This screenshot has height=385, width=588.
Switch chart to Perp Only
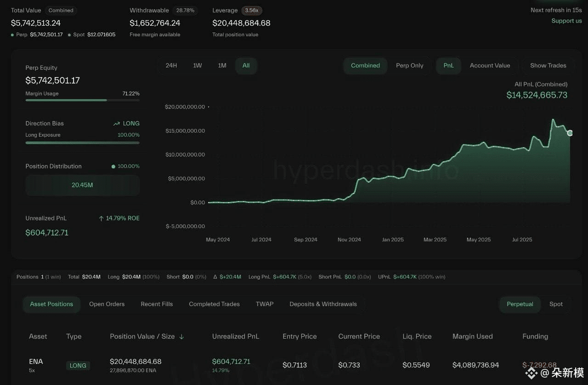tap(410, 66)
